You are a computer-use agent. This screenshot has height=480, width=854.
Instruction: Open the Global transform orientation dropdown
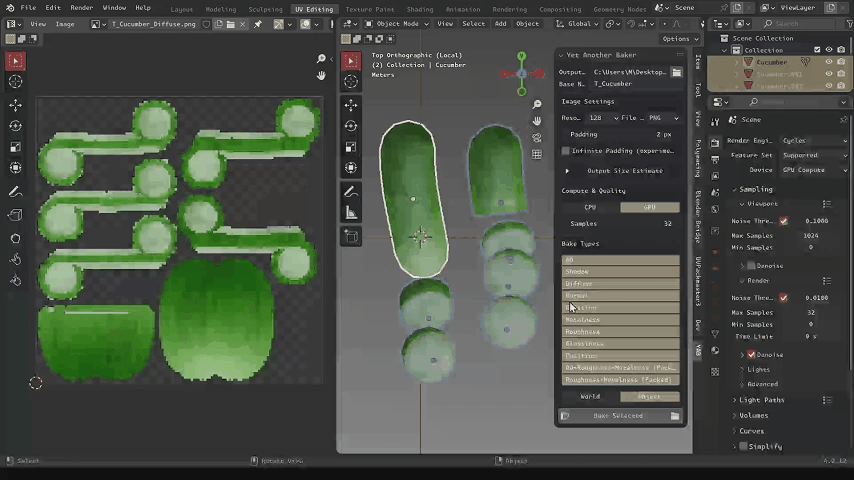577,24
